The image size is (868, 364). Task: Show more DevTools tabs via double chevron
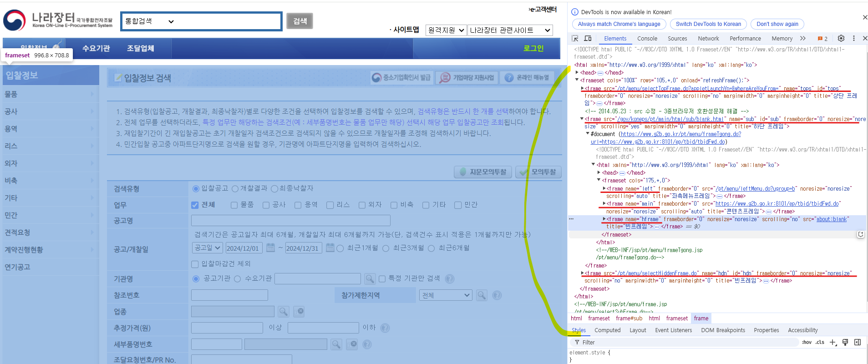pyautogui.click(x=803, y=38)
